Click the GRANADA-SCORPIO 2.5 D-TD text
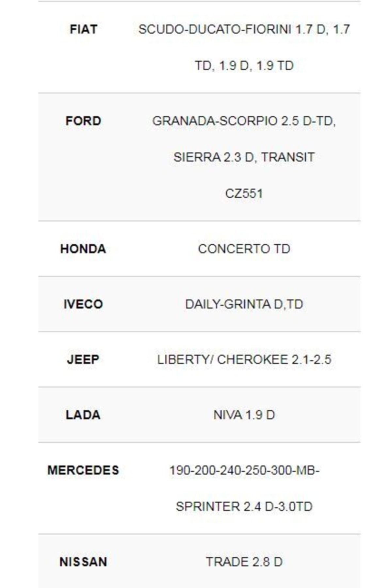This screenshot has width=392, height=588. 244,121
